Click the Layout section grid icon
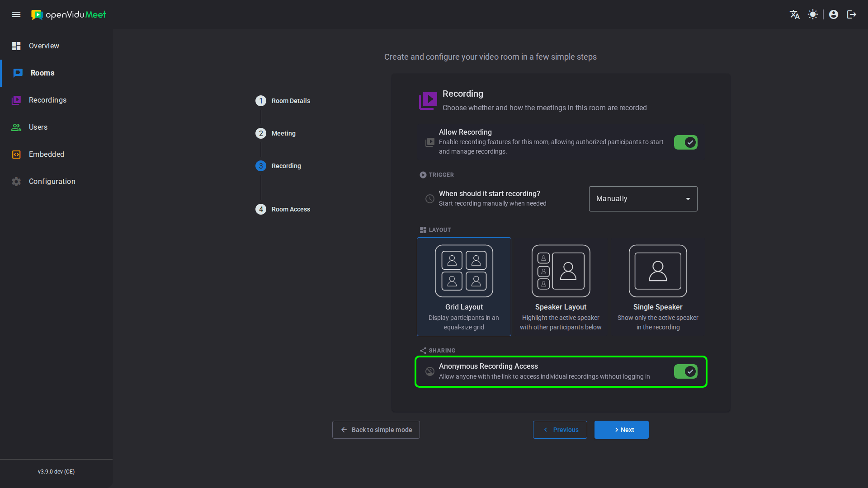This screenshot has width=868, height=488. [x=423, y=230]
